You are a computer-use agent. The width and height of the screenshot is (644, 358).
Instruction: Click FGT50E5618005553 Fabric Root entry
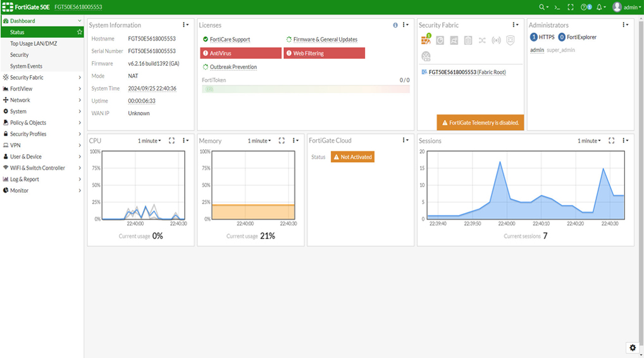coord(467,72)
